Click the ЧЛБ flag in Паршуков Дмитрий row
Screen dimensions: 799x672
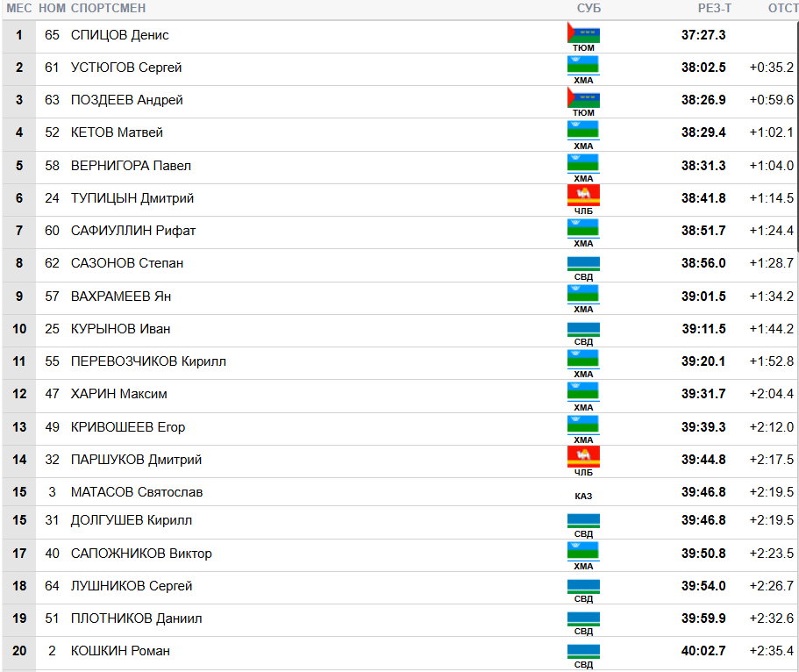583,457
